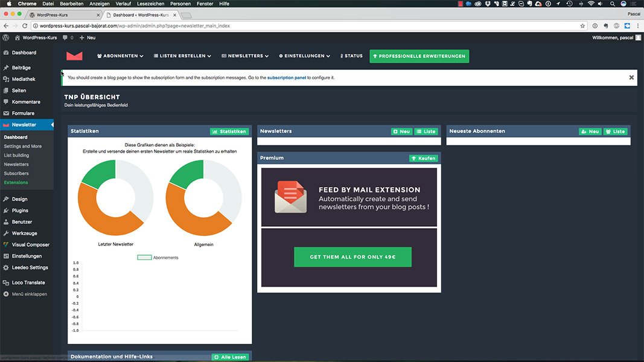644x362 pixels.
Task: Click the home icon beside WordPress-Kurs
Action: coord(18,37)
